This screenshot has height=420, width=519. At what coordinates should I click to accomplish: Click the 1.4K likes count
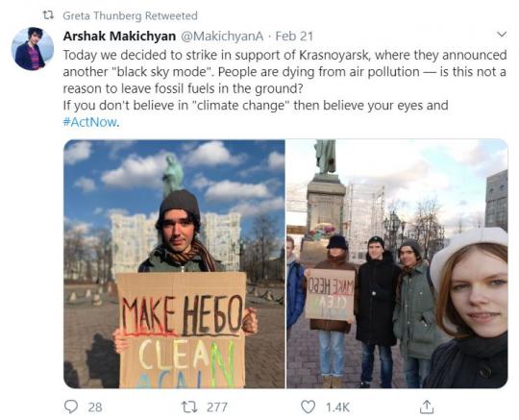click(337, 408)
